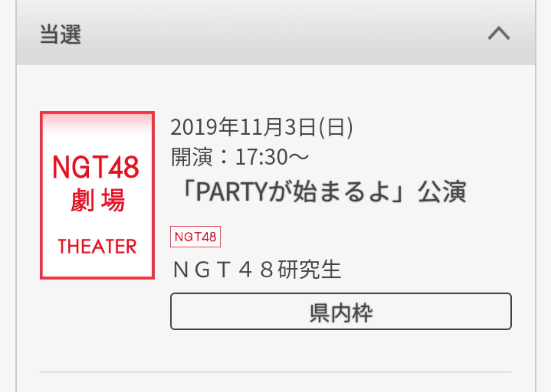Click the 当選 header label

[x=61, y=34]
